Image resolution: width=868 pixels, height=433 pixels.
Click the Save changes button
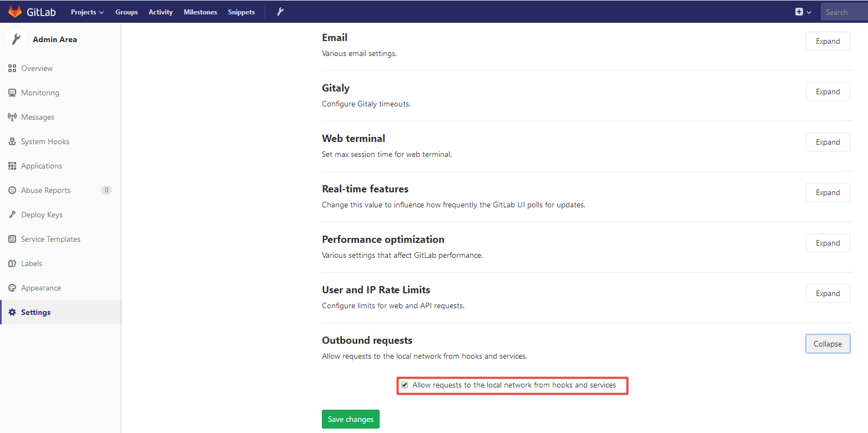[351, 419]
